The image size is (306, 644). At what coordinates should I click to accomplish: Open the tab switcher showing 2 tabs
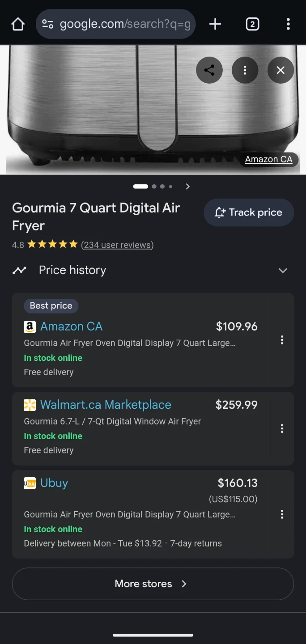252,24
